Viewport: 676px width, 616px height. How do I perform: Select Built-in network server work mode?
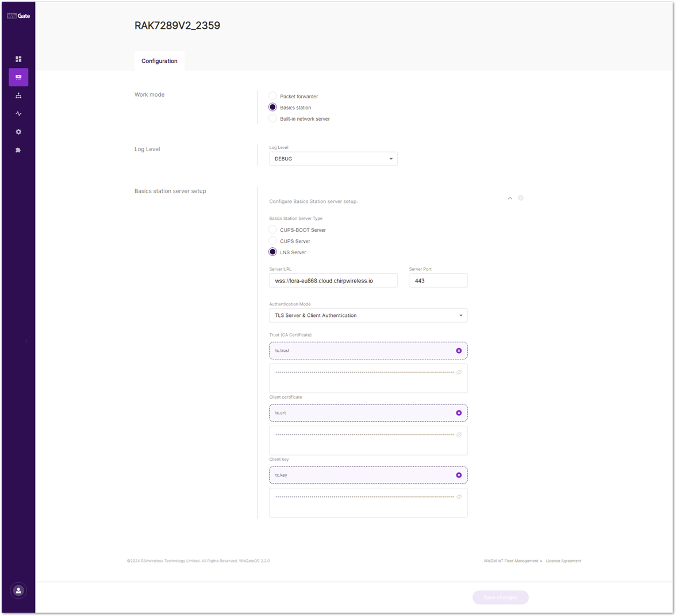(x=273, y=118)
